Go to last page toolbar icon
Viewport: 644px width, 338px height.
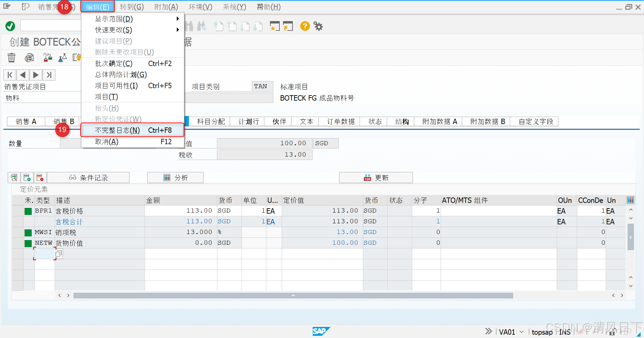258,26
